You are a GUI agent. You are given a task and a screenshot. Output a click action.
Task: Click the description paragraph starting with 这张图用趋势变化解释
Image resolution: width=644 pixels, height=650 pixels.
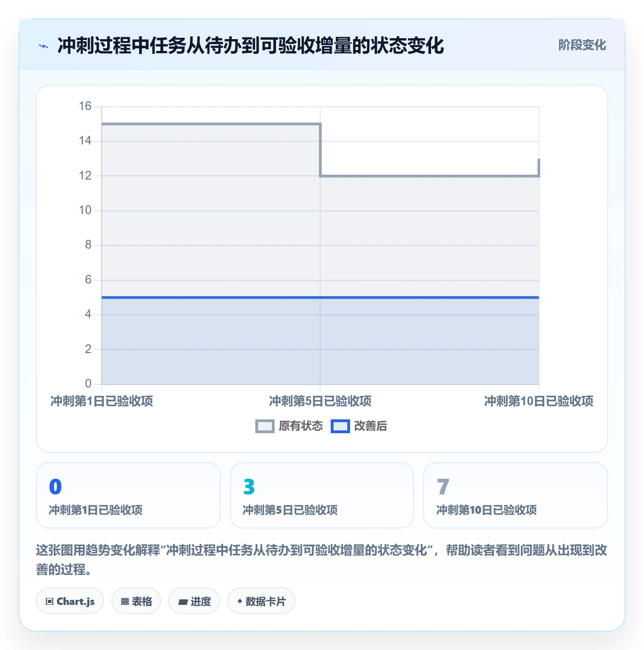coord(322,560)
